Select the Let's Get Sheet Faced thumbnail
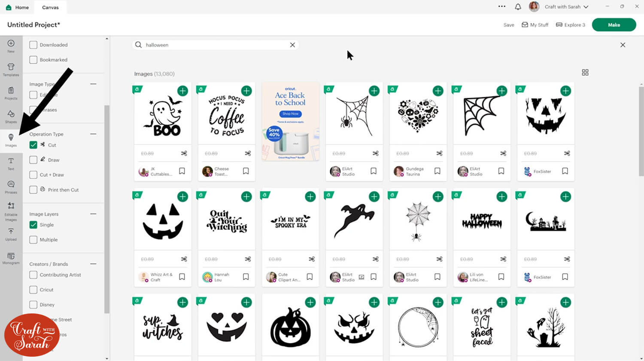 482,326
